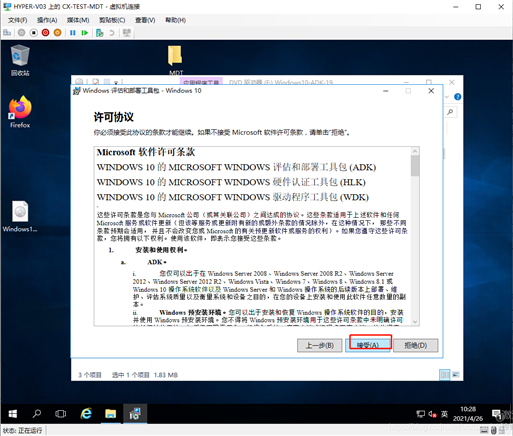
Task: Close the ADK setup dialog
Action: (431, 91)
